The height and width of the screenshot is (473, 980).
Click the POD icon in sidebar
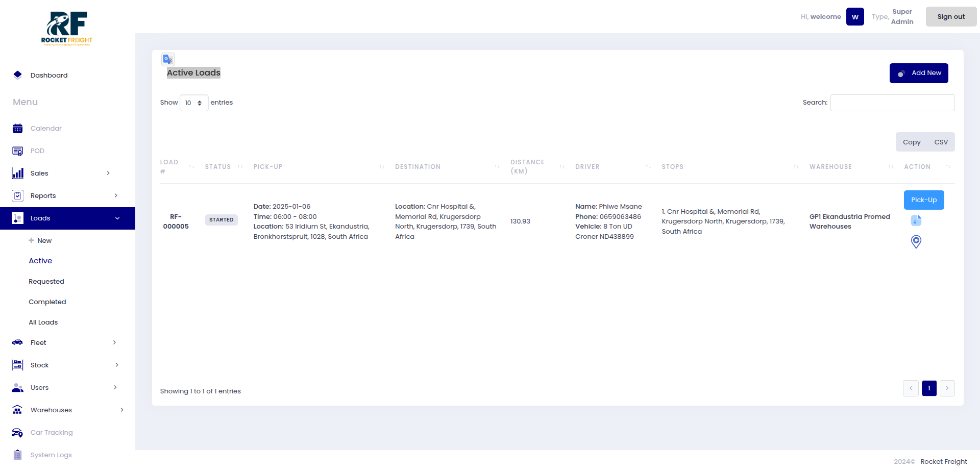coord(17,151)
